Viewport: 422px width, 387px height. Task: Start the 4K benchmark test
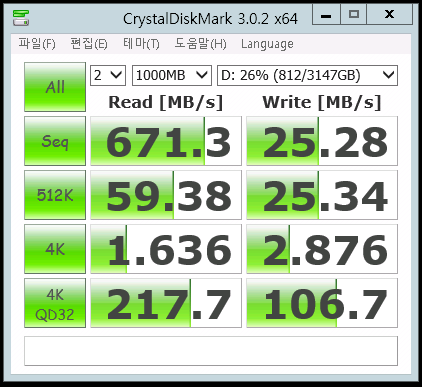pyautogui.click(x=55, y=249)
